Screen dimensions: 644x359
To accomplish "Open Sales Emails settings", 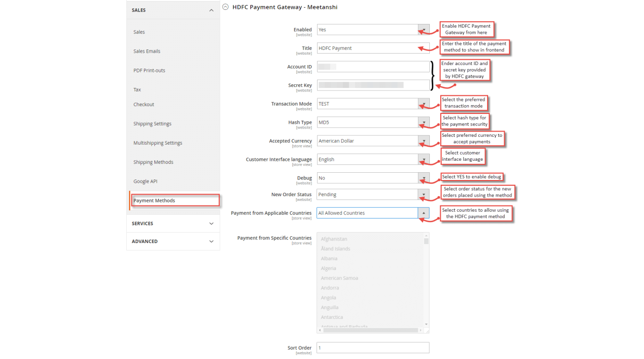I will point(147,51).
